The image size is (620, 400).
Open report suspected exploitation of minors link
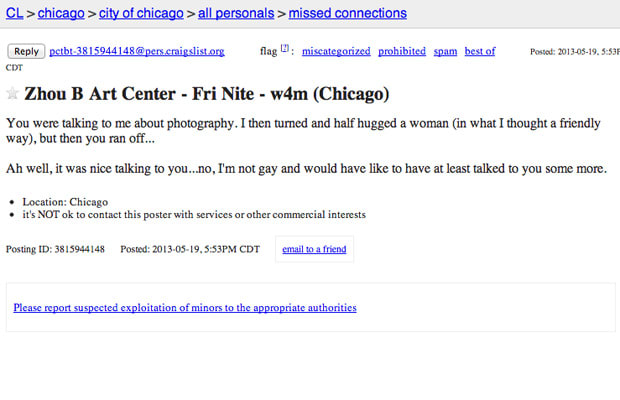click(x=185, y=308)
